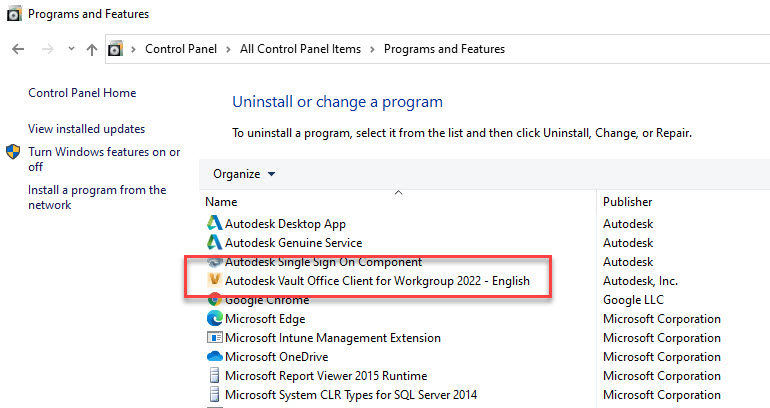The width and height of the screenshot is (770, 408).
Task: Select Google Chrome entry name
Action: (267, 300)
